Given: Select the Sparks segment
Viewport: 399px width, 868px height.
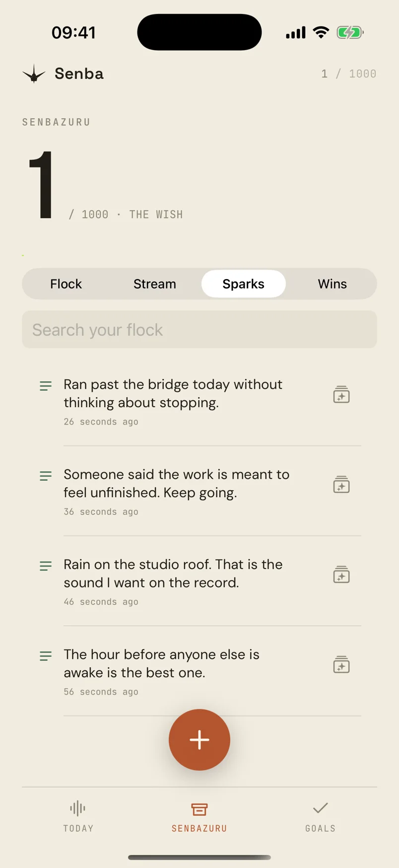Looking at the screenshot, I should tap(244, 284).
